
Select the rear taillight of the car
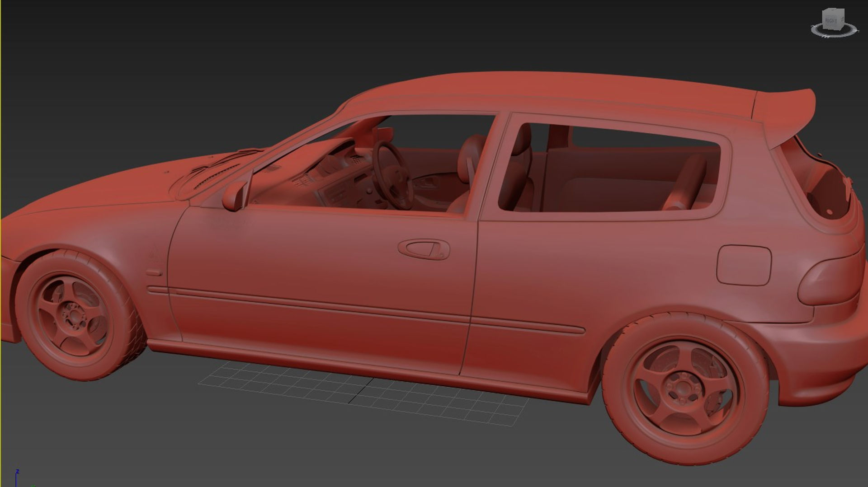(x=831, y=281)
